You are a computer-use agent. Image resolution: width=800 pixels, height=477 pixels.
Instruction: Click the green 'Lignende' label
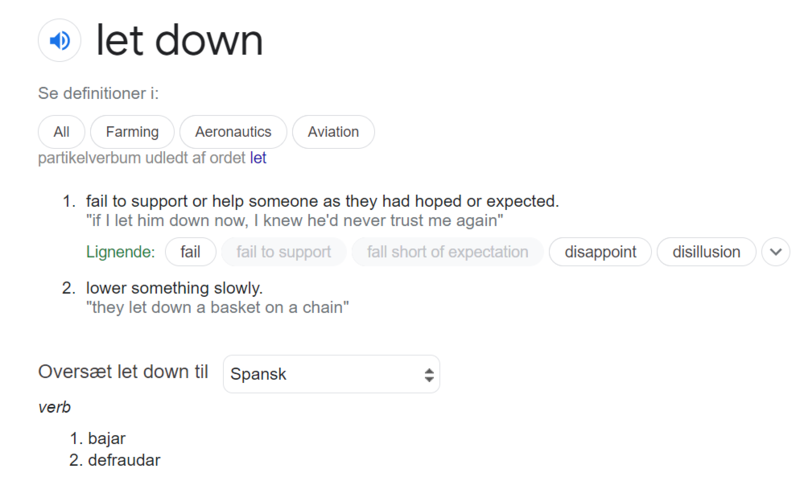[121, 252]
